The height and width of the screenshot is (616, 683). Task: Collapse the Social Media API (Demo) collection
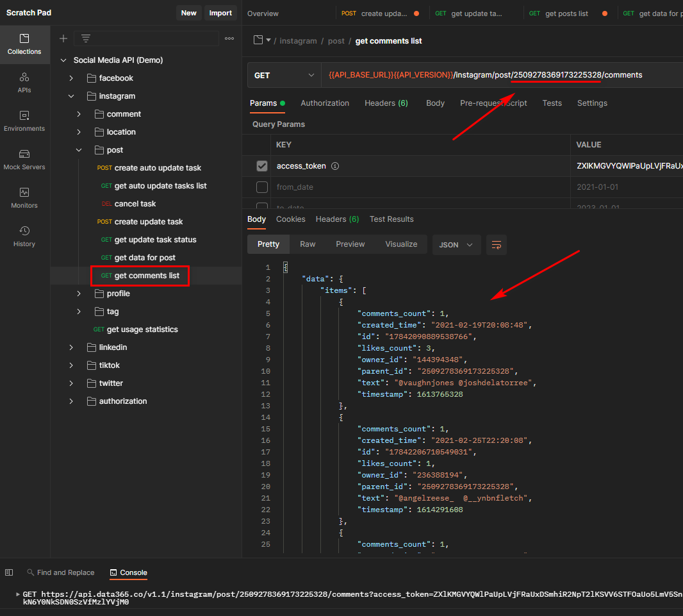(63, 60)
